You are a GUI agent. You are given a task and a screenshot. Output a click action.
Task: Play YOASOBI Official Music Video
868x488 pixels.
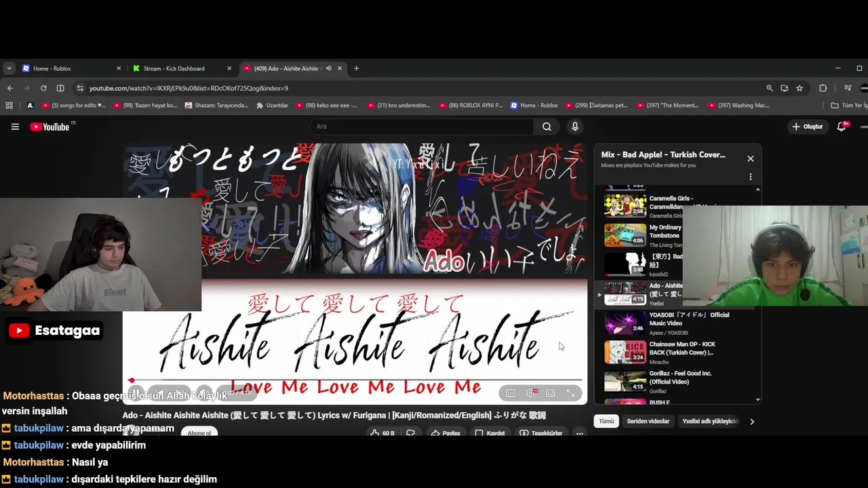pyautogui.click(x=678, y=323)
